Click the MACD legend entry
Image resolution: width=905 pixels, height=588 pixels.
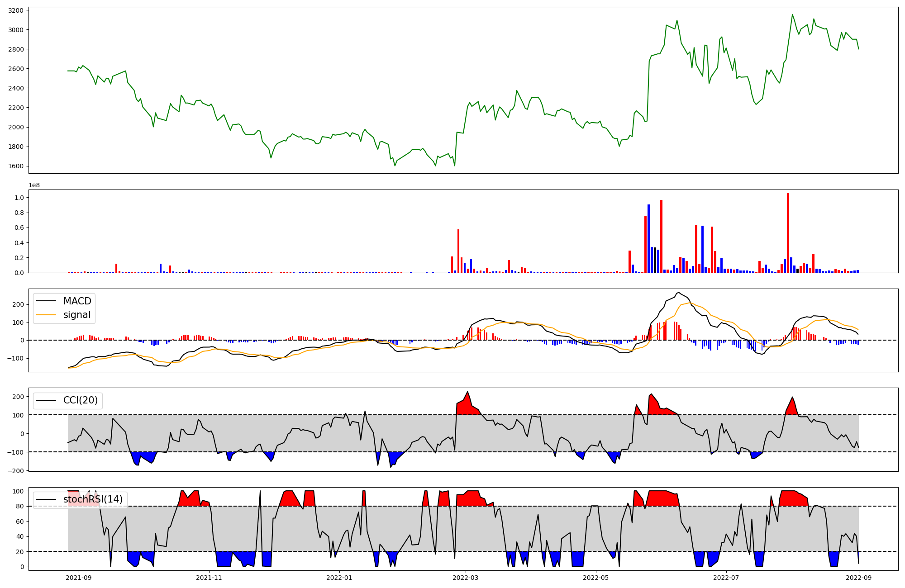point(77,301)
